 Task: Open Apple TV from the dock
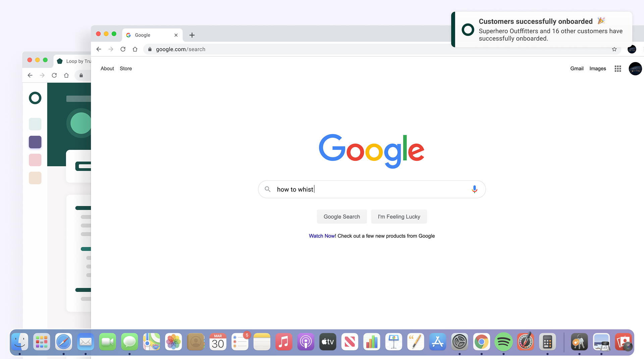click(x=328, y=342)
